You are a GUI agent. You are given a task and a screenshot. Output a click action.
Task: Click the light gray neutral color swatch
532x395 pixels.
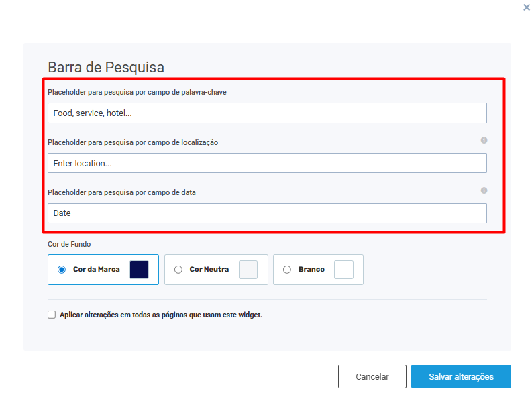coord(248,270)
